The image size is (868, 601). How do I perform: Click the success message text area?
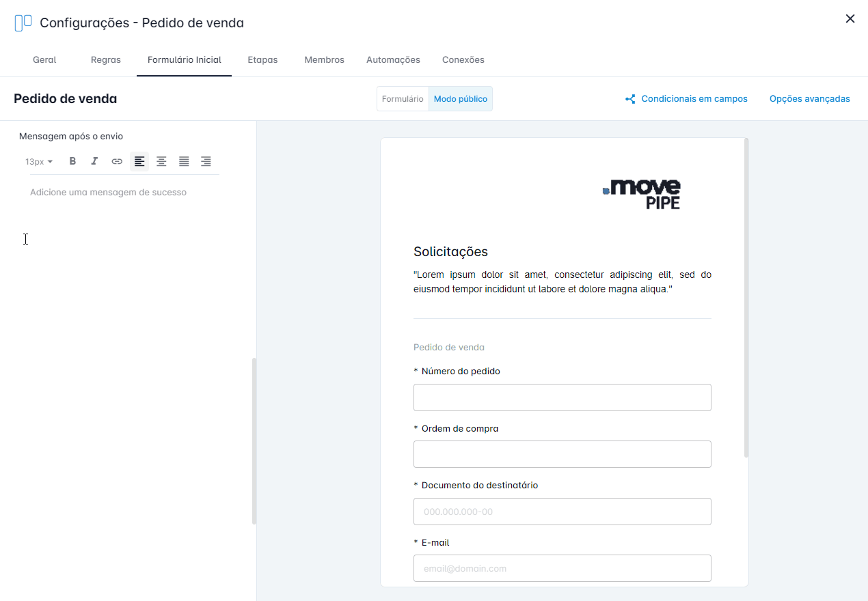click(124, 193)
